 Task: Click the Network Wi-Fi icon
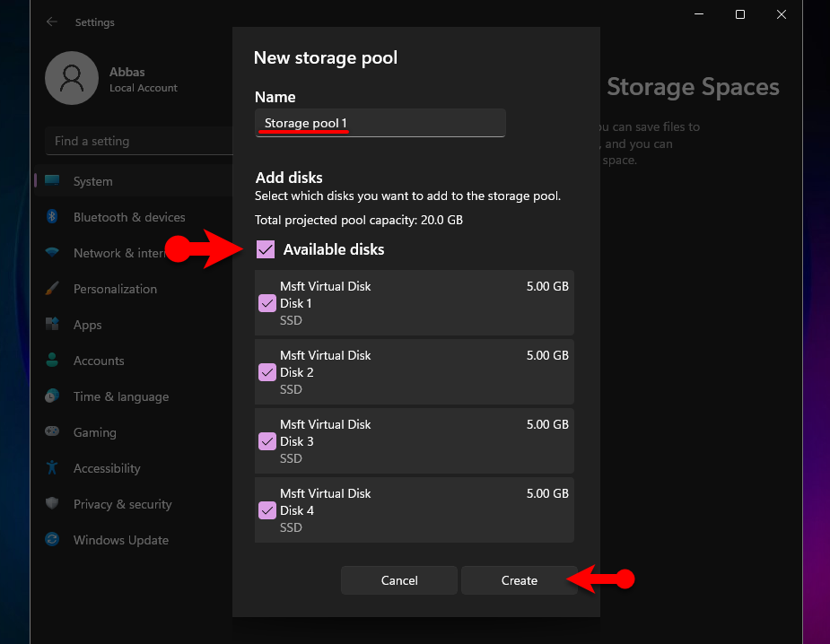click(x=52, y=252)
